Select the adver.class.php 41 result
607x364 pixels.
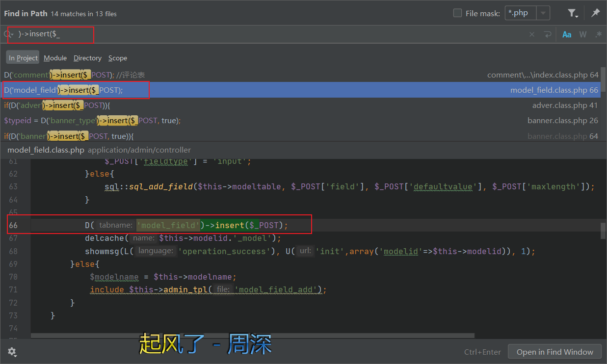(300, 105)
